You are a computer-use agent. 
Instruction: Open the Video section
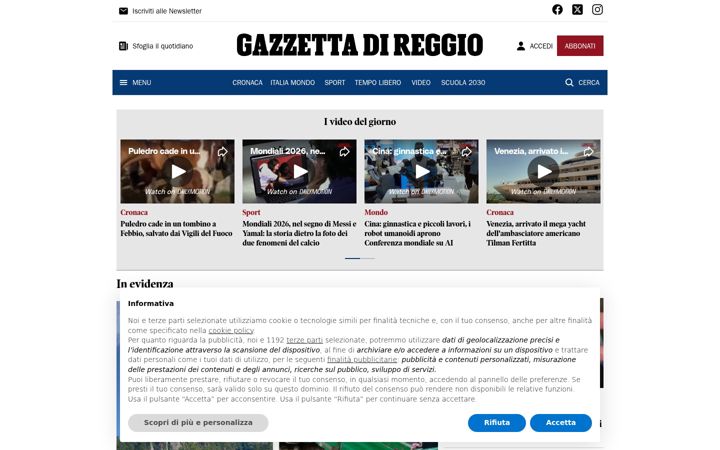pos(421,83)
